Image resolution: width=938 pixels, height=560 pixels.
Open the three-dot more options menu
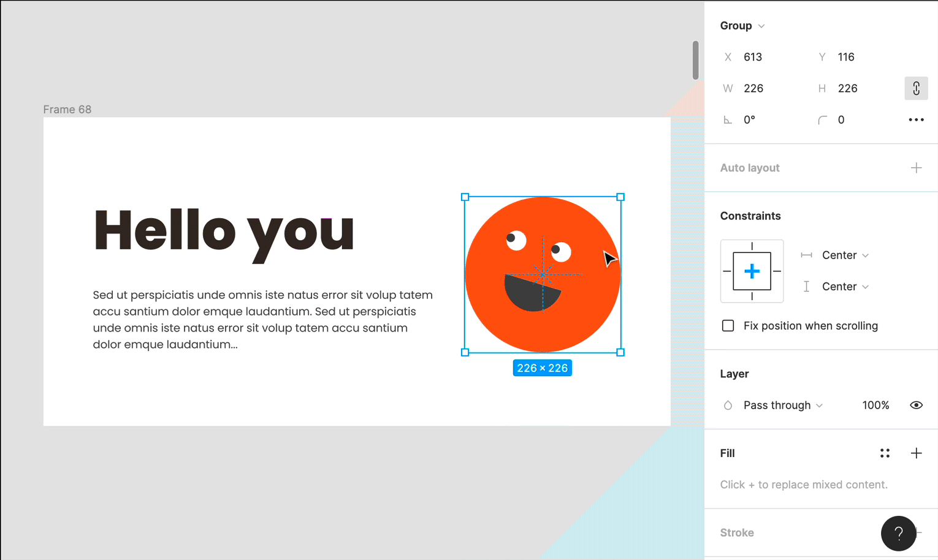click(x=916, y=120)
